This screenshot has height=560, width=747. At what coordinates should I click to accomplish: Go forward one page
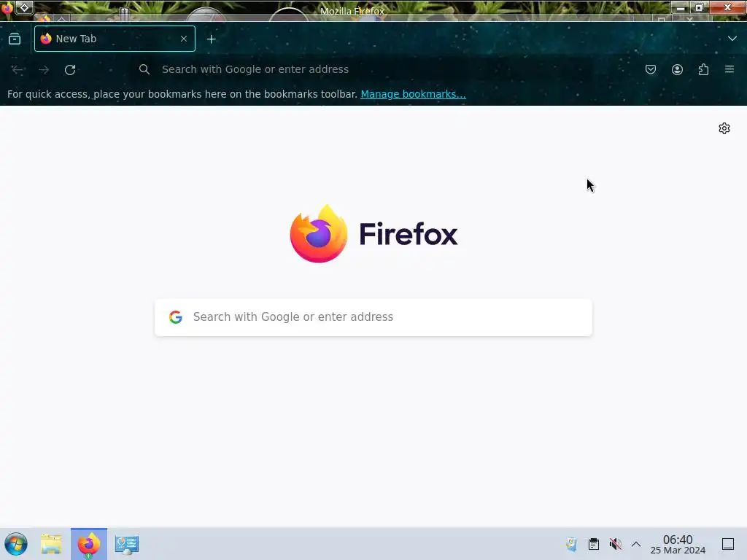(x=44, y=69)
